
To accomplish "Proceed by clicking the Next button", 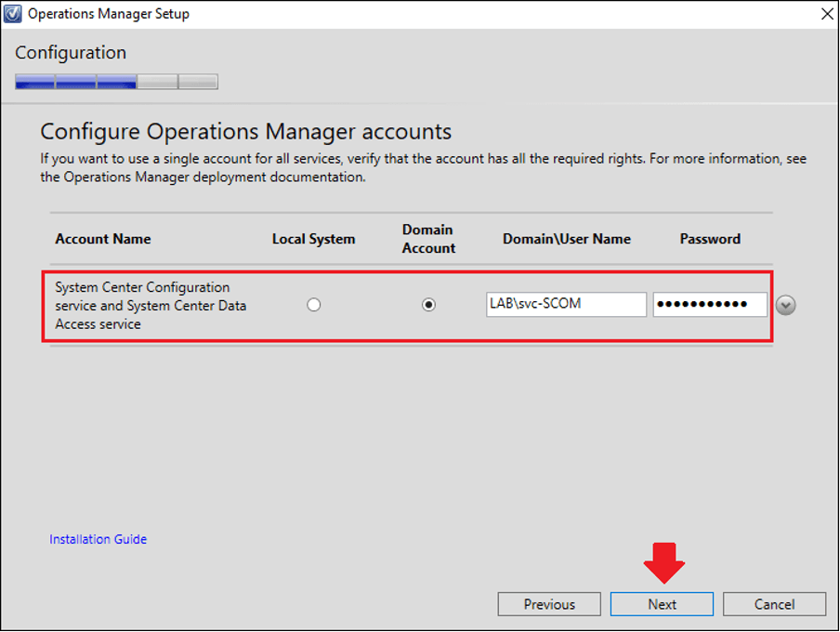I will tap(662, 604).
